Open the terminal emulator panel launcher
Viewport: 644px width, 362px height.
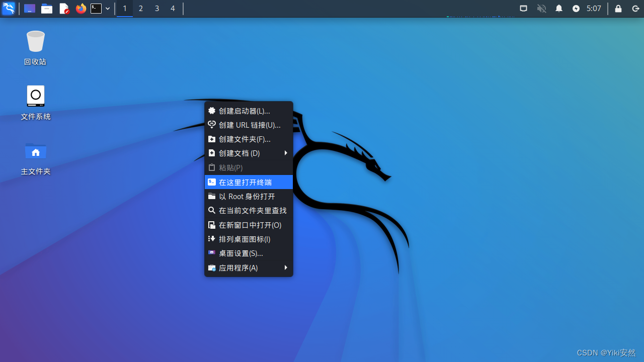click(x=96, y=9)
